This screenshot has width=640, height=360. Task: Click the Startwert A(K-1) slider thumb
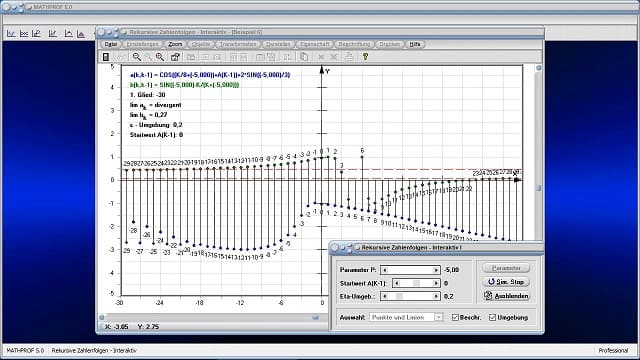point(416,283)
